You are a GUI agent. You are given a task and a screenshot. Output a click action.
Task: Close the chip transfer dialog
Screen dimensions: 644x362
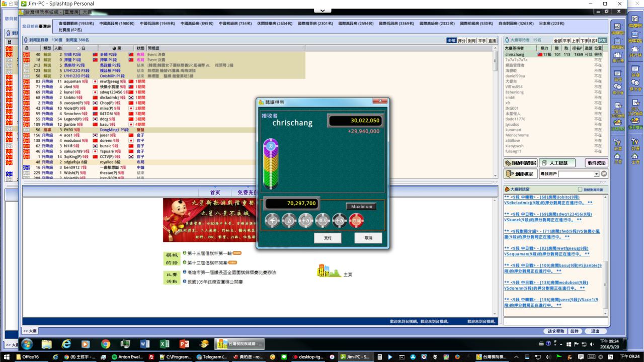379,102
